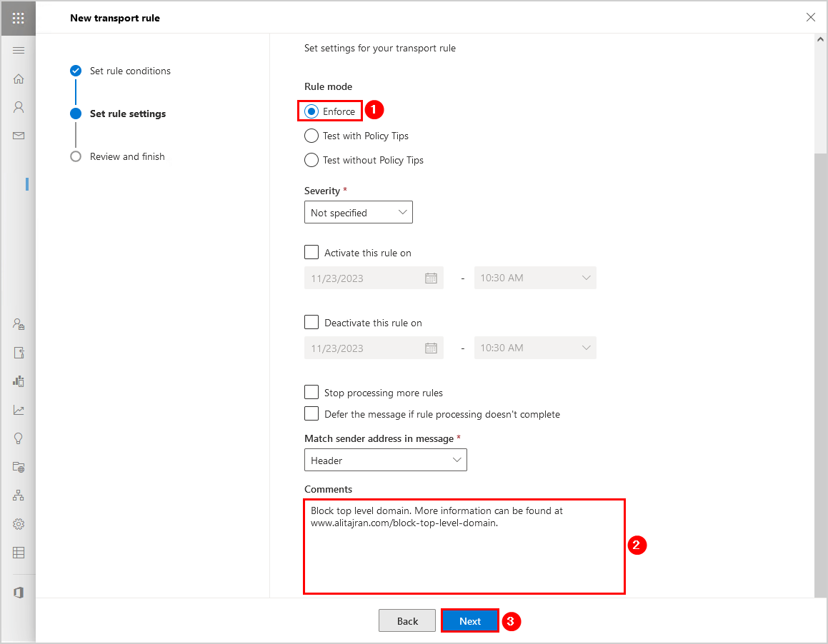Open the Settings gear icon
The image size is (828, 644).
19,524
